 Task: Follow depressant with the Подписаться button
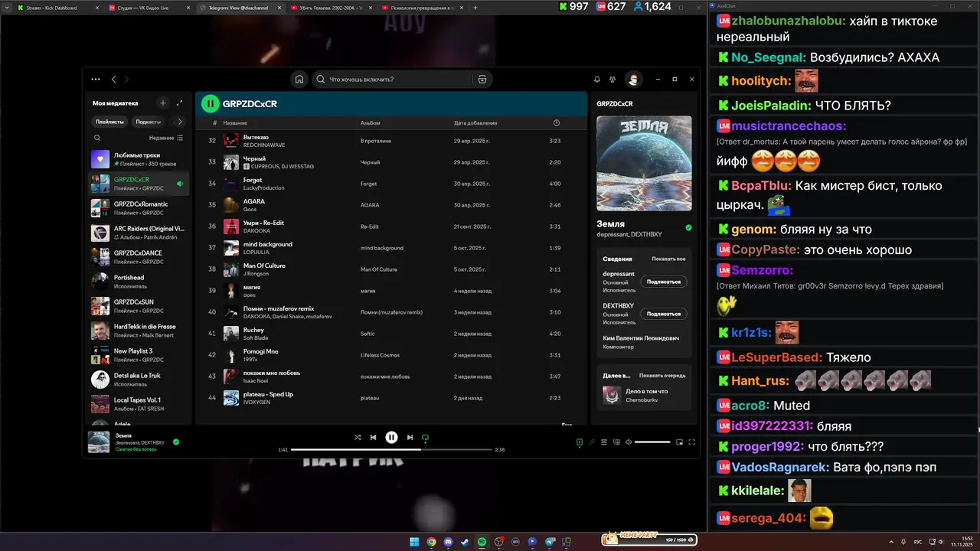click(x=664, y=282)
